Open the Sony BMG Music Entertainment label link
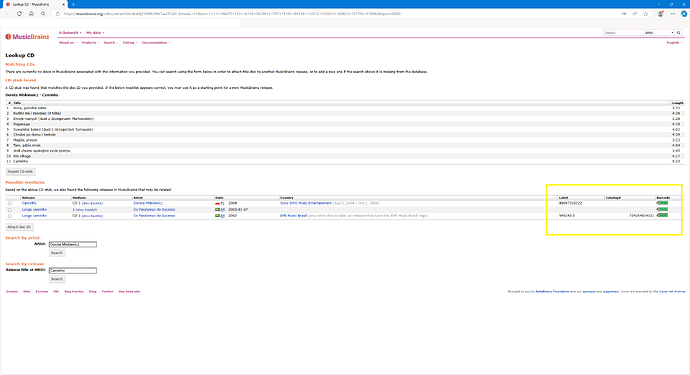 (x=306, y=203)
